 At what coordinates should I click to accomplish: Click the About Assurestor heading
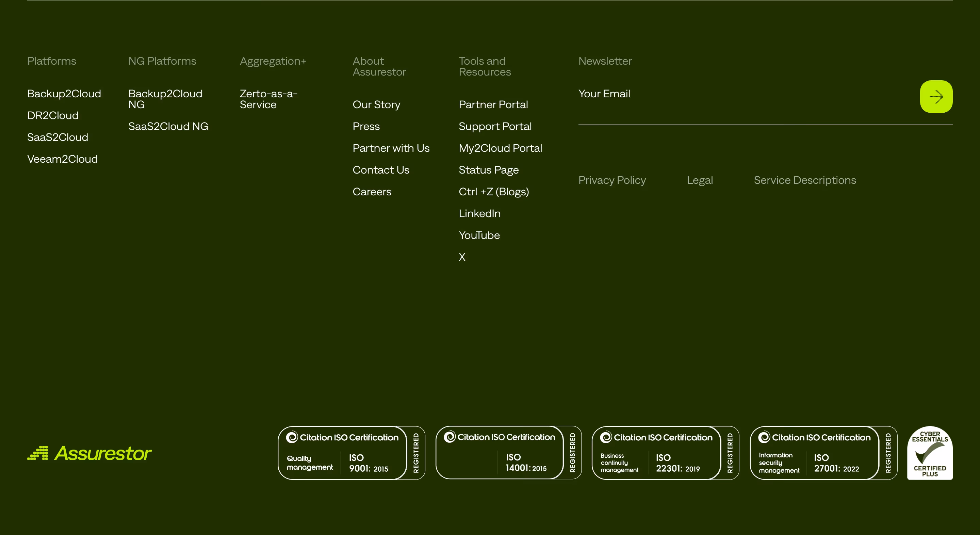tap(379, 67)
